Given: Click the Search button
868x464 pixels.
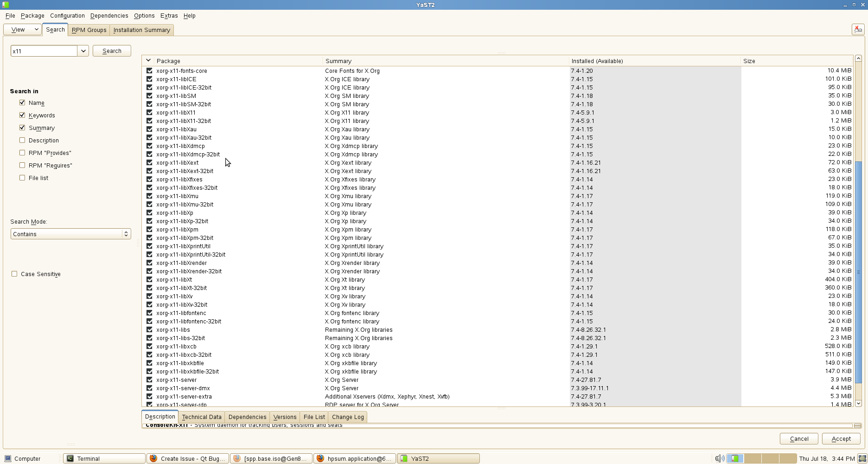Looking at the screenshot, I should 112,51.
